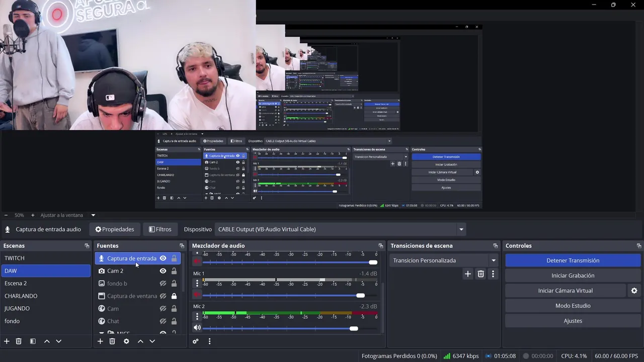
Task: Move selected scene down
Action: pyautogui.click(x=58, y=341)
